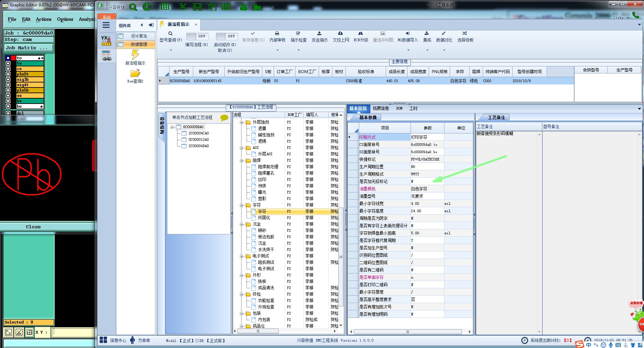Toggle visibility checkbox for layer sig3b
644x348 pixels.
click(8, 79)
